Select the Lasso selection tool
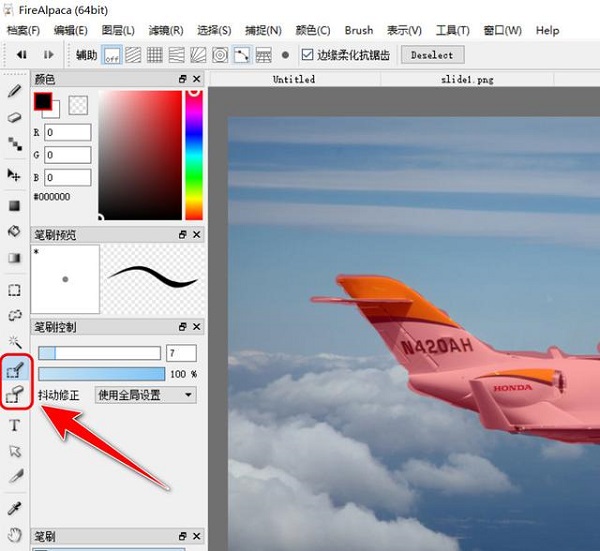 [x=15, y=315]
